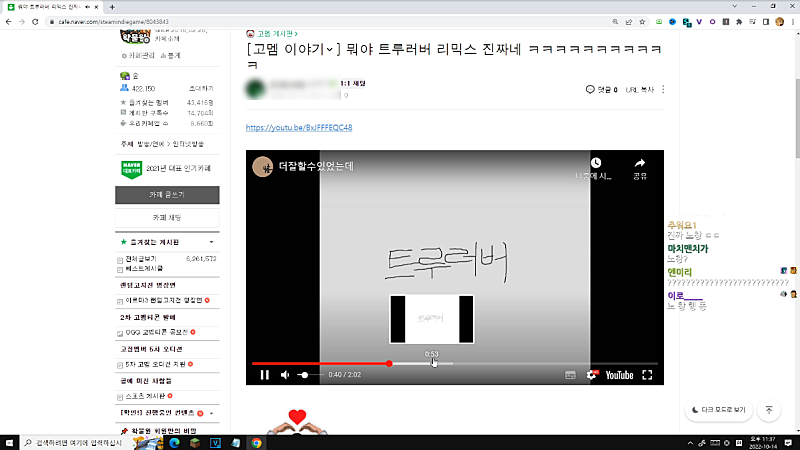The height and width of the screenshot is (450, 800).
Task: Show hidden system tray icons
Action: 690,443
